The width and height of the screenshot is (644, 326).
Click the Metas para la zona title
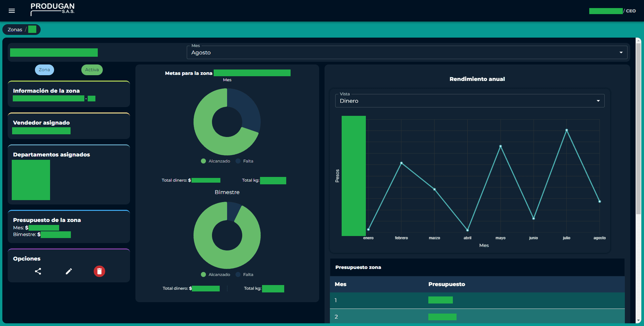click(188, 73)
